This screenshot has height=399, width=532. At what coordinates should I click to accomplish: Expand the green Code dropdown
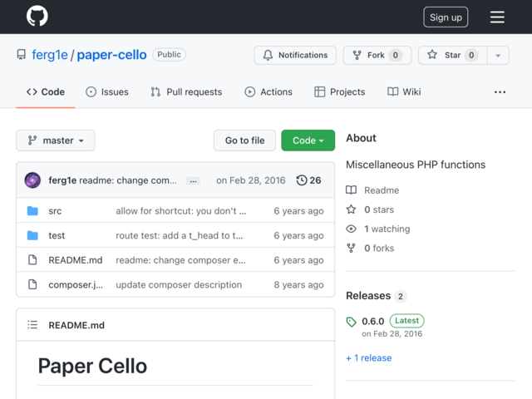308,140
